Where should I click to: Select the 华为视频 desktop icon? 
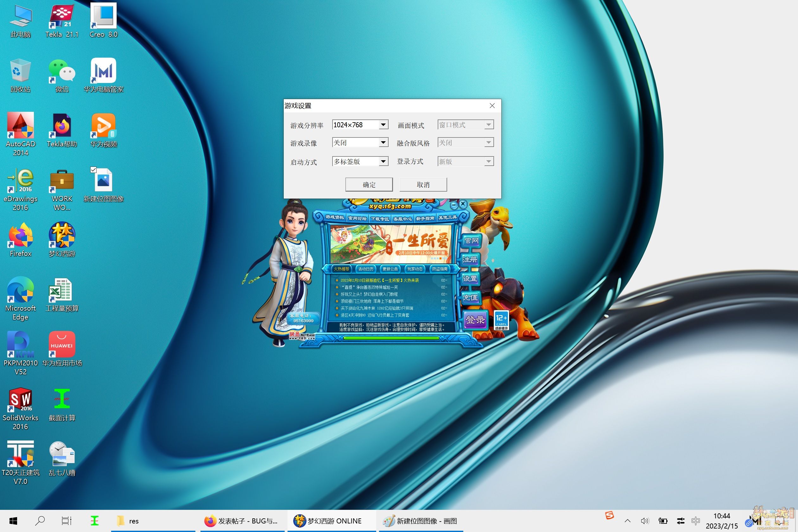103,130
